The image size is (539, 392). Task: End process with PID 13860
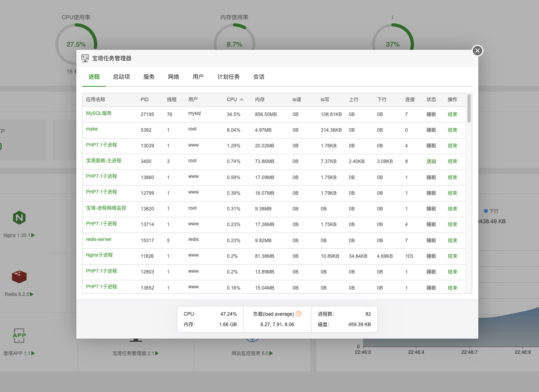coord(453,178)
